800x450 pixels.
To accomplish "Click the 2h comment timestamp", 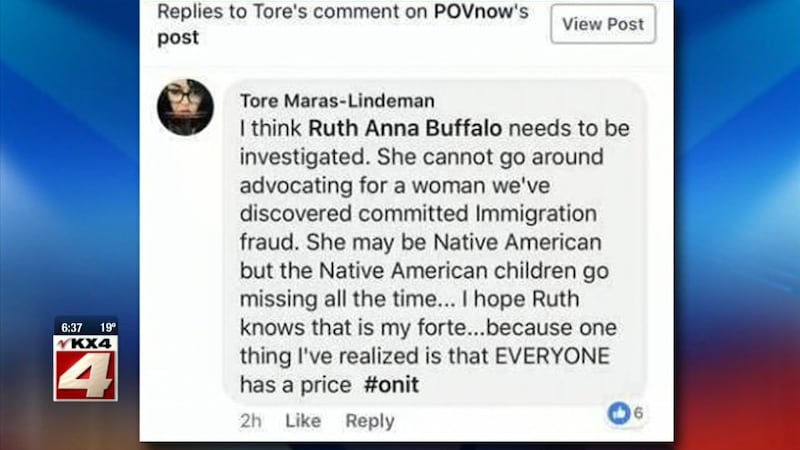I will (x=251, y=421).
